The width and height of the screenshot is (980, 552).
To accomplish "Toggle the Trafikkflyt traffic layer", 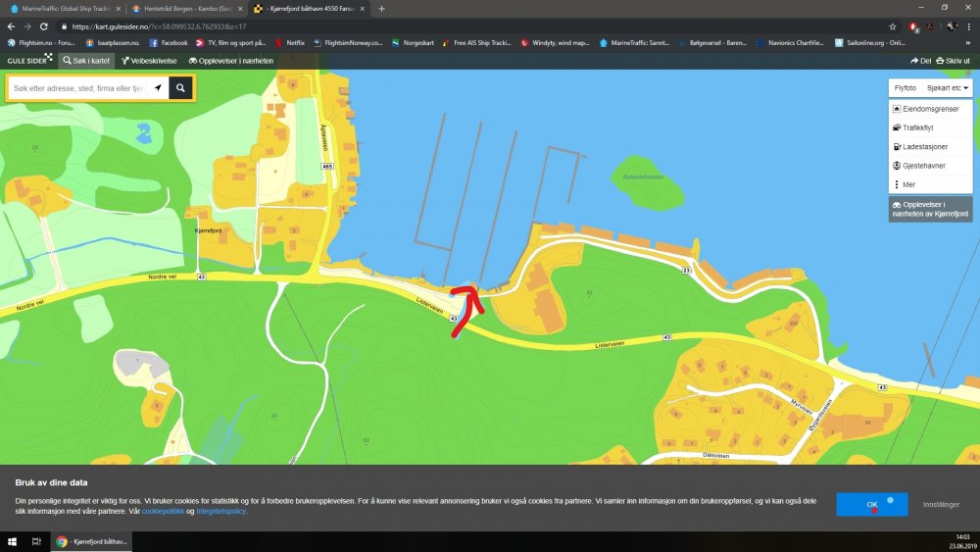I will [x=931, y=127].
